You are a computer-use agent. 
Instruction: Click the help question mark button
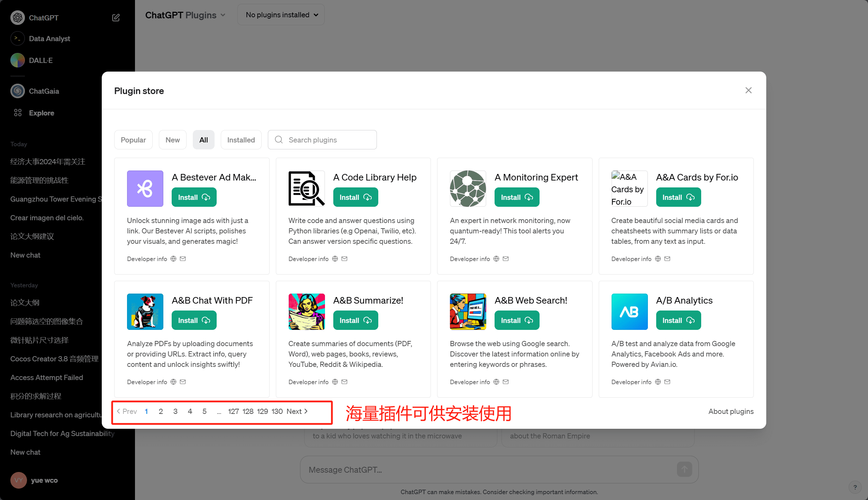855,487
